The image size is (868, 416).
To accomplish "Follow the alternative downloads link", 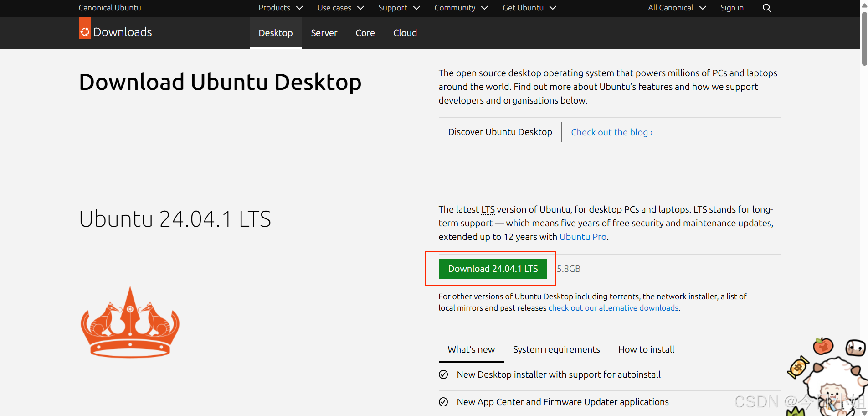I will (x=613, y=308).
